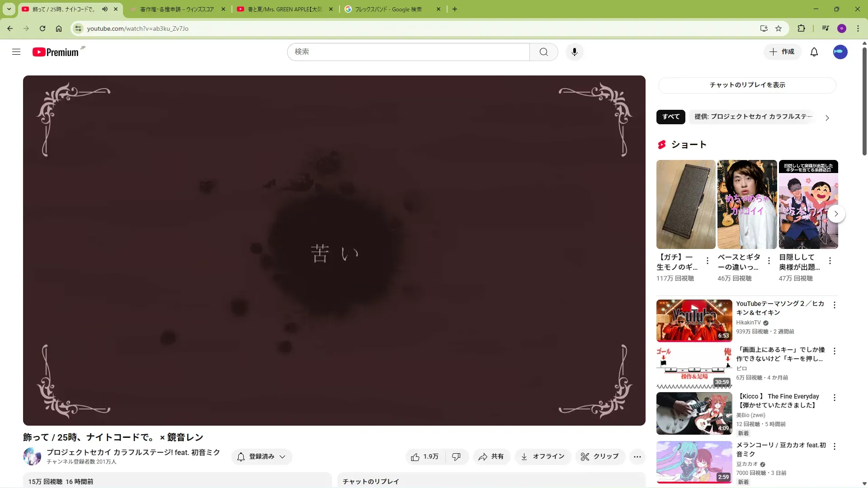Mute the tab using the speaker icon
Image resolution: width=868 pixels, height=488 pixels.
pos(105,9)
